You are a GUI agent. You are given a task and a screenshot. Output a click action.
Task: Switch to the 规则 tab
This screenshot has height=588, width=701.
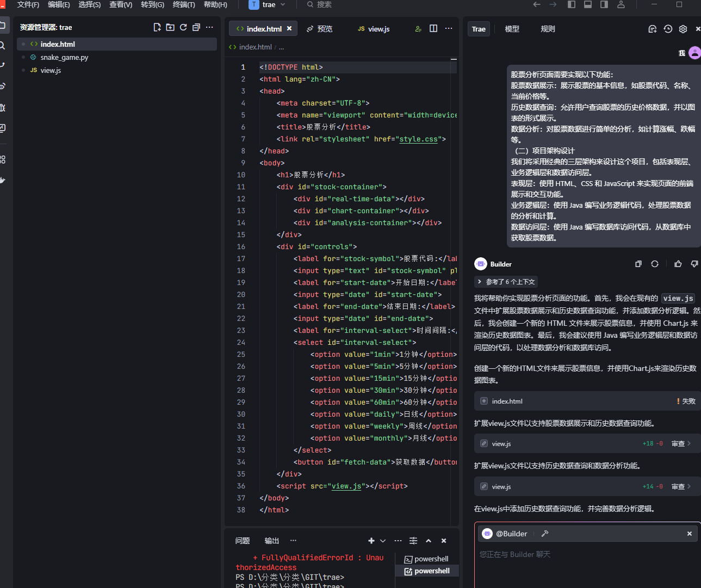(x=548, y=29)
